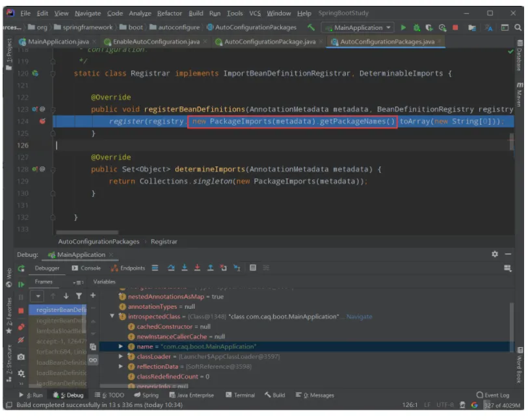
Task: Open the Refactor menu
Action: [x=169, y=13]
